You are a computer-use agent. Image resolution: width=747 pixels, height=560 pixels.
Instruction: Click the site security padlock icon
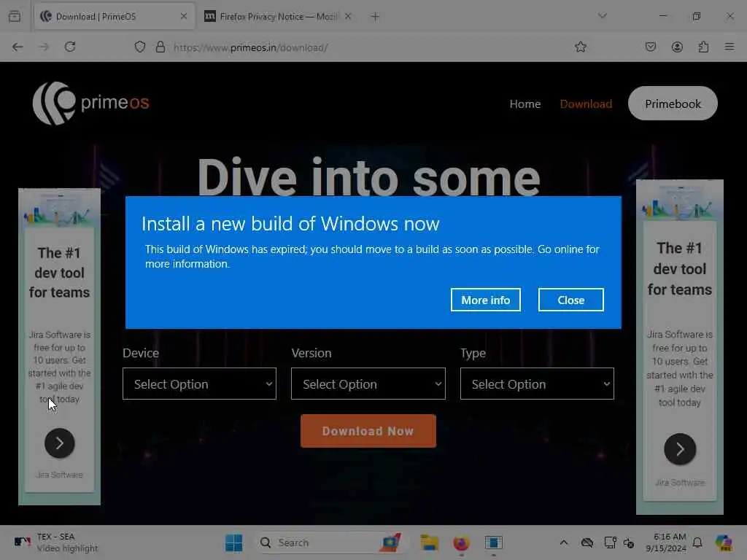[x=160, y=47]
